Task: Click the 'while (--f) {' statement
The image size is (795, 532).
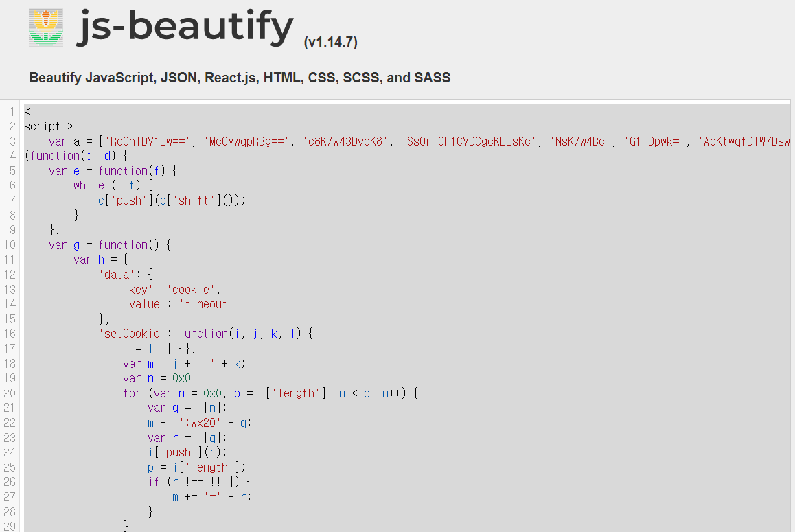Action: click(113, 185)
